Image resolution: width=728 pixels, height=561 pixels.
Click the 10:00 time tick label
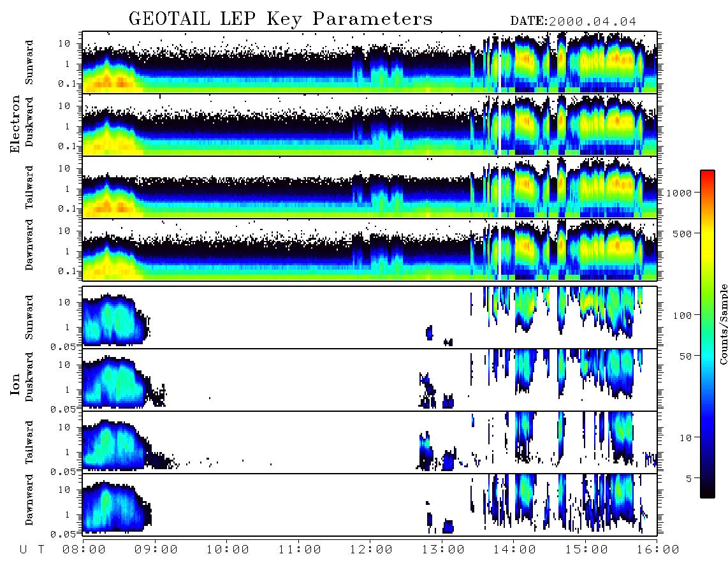(228, 550)
